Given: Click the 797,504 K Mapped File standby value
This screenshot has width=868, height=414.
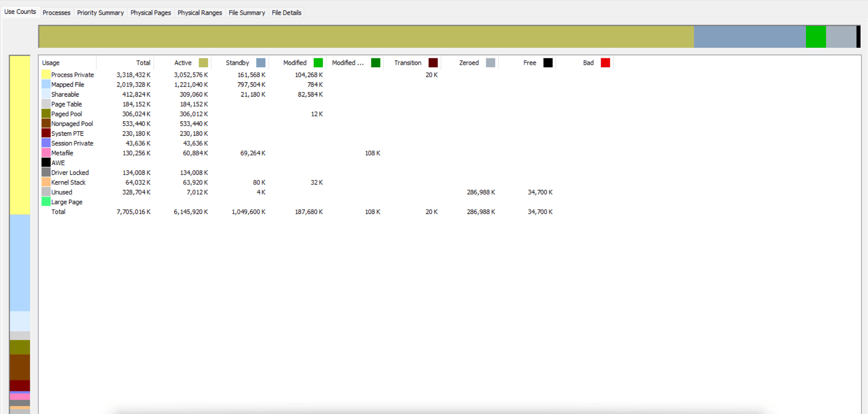Looking at the screenshot, I should coord(251,85).
